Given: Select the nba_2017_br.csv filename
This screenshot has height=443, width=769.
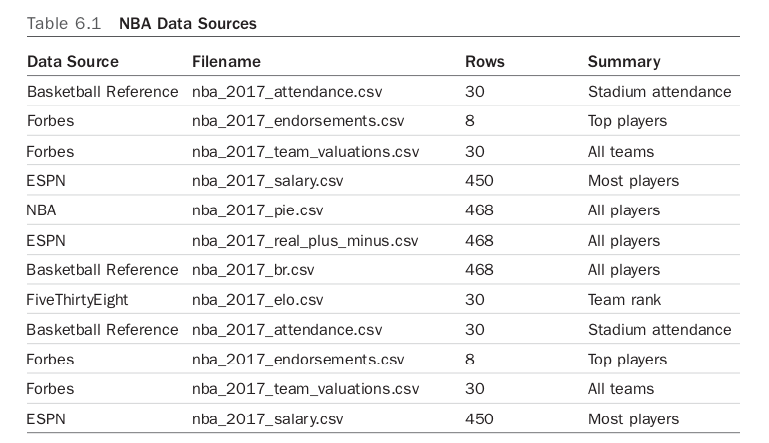Looking at the screenshot, I should 253,270.
